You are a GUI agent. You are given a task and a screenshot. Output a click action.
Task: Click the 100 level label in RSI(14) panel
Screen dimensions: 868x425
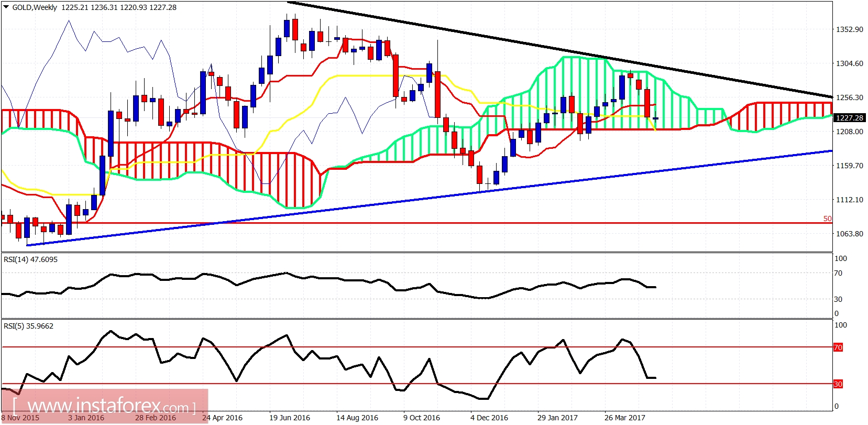[841, 258]
